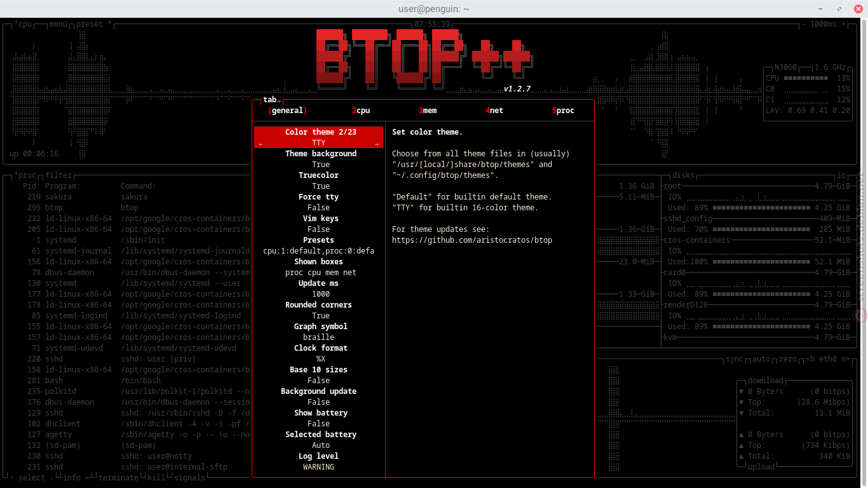Click the terminate button in proc footer
Viewport: 868px width, 488px height.
pos(118,478)
